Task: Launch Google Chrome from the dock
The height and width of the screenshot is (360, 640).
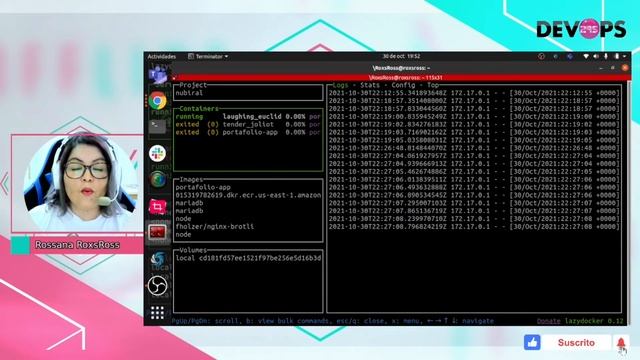Action: [158, 101]
